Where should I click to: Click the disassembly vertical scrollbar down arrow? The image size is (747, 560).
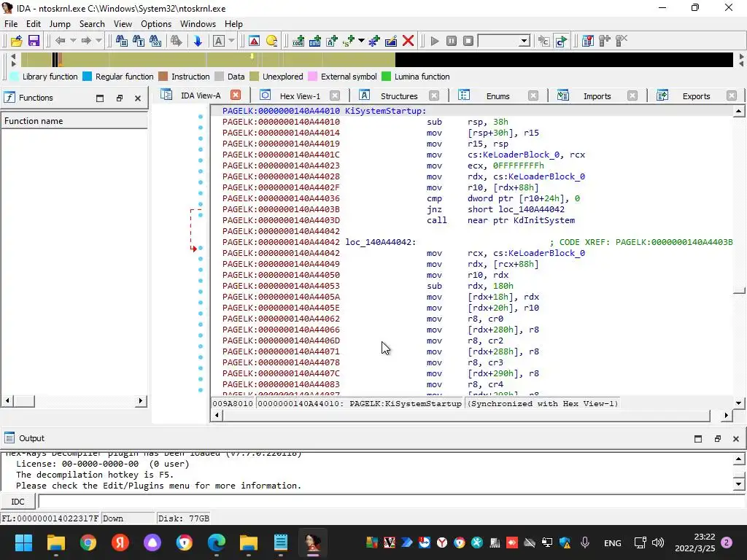pos(738,402)
